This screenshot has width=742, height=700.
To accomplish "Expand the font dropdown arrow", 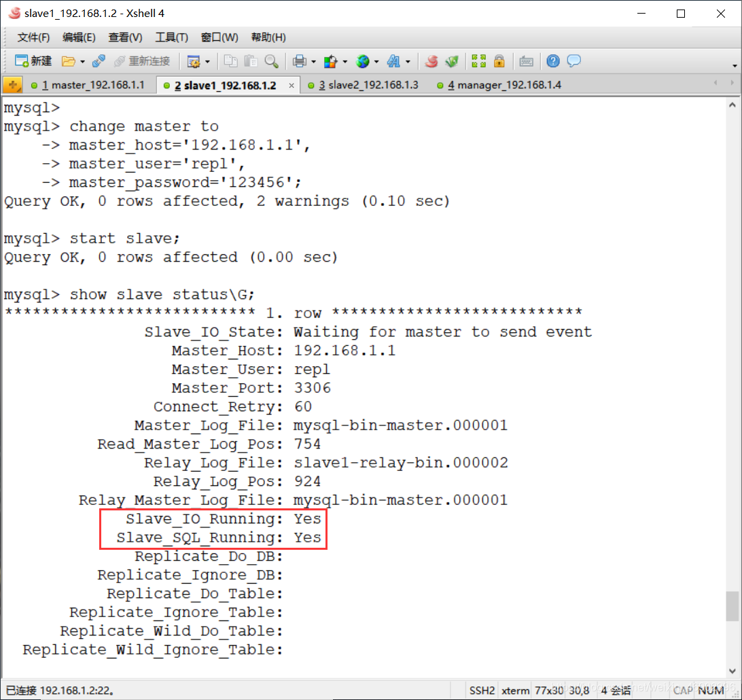I will coord(408,62).
